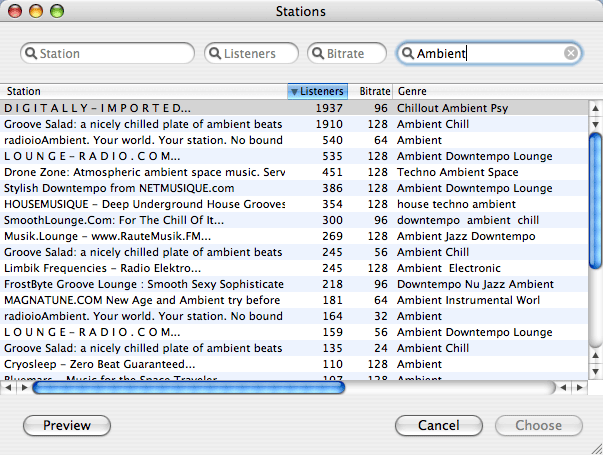This screenshot has width=603, height=455.
Task: Select the SmoothLounge.Com station row
Action: [x=294, y=220]
